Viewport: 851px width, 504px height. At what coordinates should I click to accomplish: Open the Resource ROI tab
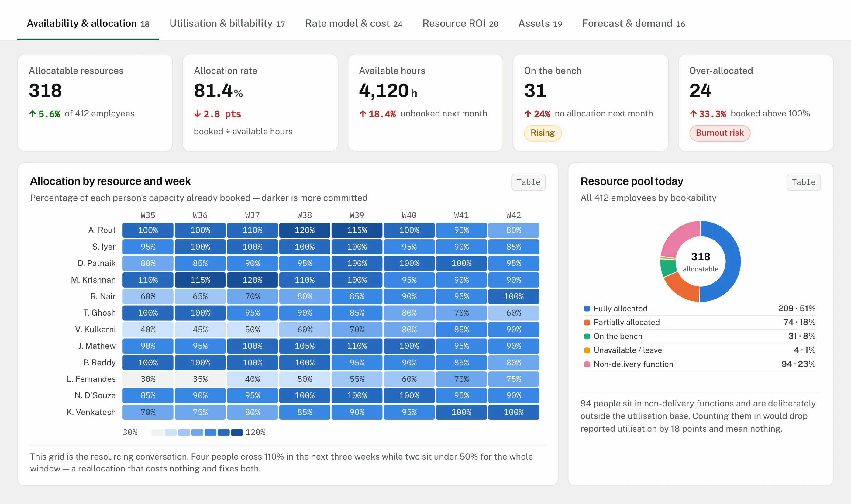point(460,23)
